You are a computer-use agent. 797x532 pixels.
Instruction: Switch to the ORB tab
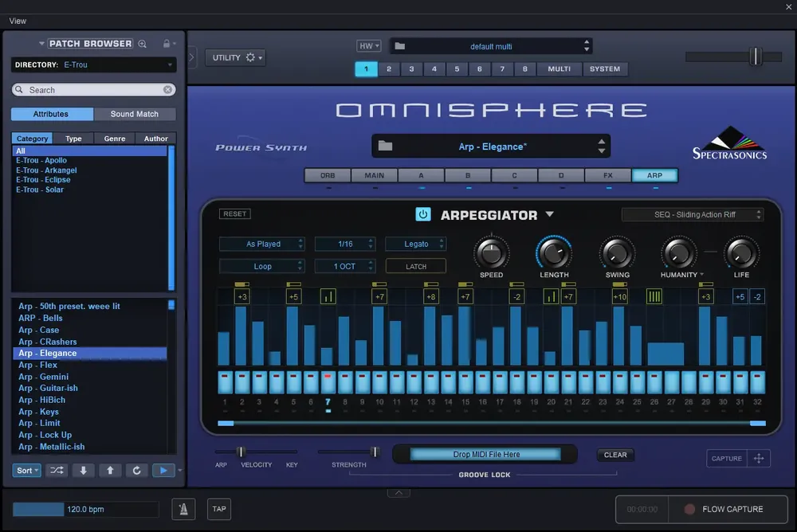[328, 175]
